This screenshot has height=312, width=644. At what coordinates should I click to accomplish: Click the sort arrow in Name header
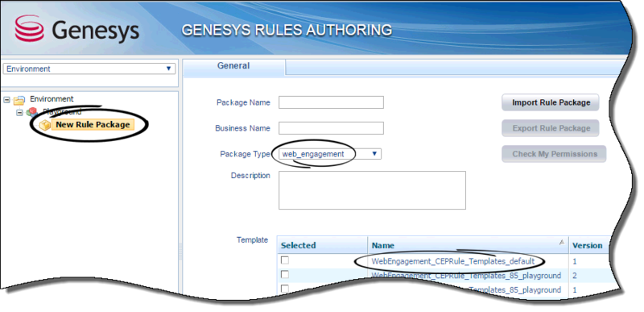pyautogui.click(x=561, y=242)
